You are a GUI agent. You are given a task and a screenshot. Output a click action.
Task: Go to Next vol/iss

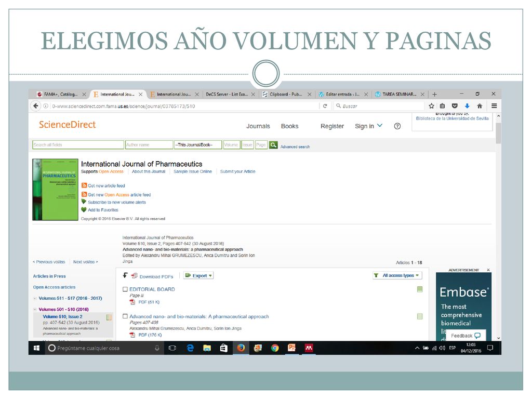(86, 262)
